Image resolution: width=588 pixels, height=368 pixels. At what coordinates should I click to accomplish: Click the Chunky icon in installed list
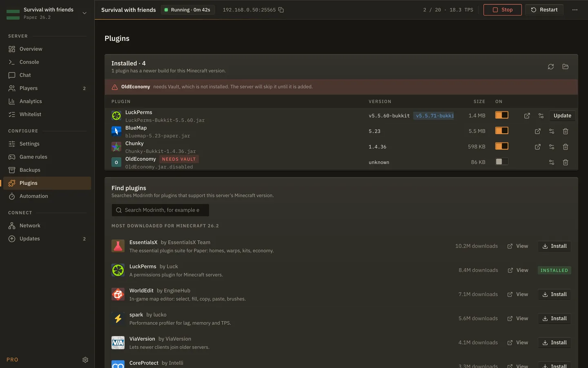pyautogui.click(x=116, y=147)
